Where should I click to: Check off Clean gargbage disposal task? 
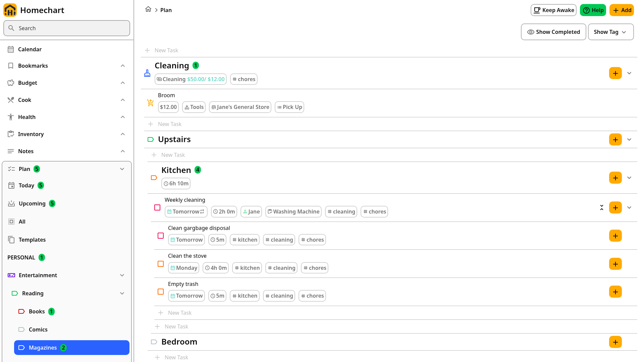pyautogui.click(x=161, y=236)
